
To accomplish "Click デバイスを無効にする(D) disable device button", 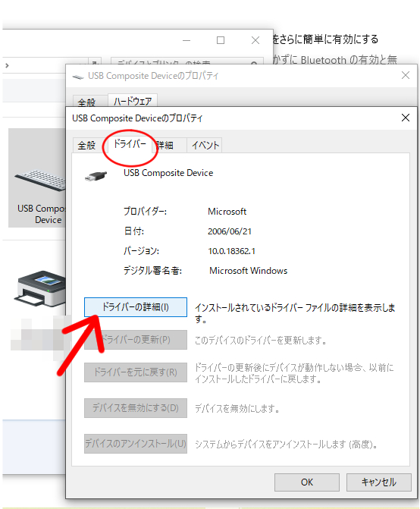I will point(136,408).
